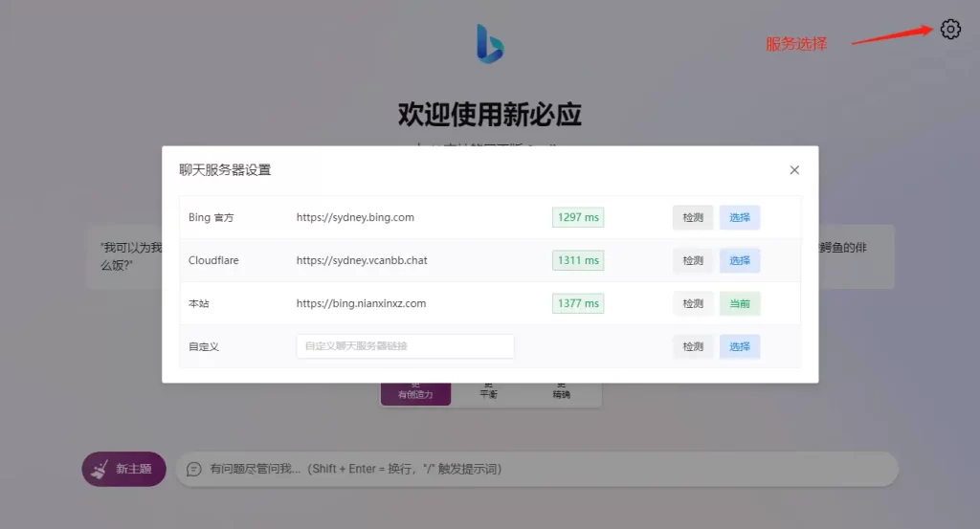Test latency of the Cloudflare server
980x529 pixels.
point(693,260)
